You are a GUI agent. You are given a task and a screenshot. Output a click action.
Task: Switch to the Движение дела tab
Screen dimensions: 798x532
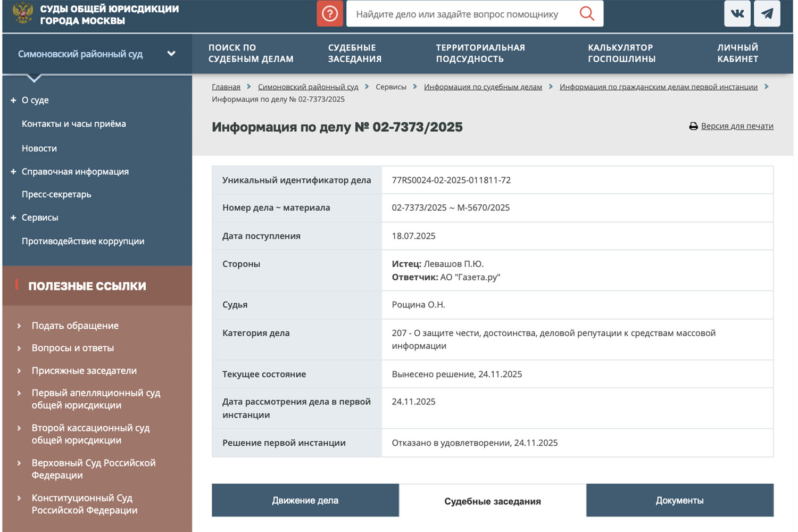point(305,500)
